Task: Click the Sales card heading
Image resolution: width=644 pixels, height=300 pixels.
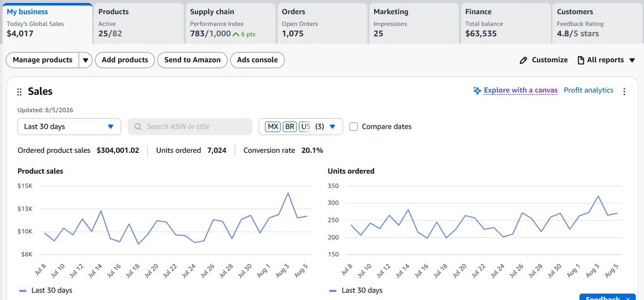Action: point(40,91)
